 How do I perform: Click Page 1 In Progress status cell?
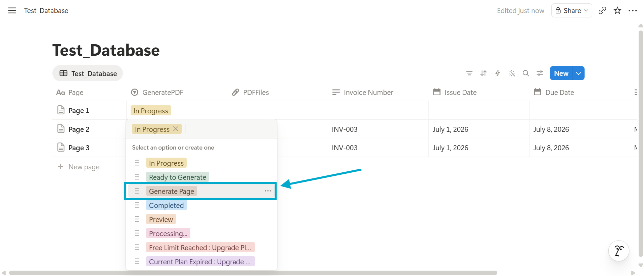coord(177,110)
